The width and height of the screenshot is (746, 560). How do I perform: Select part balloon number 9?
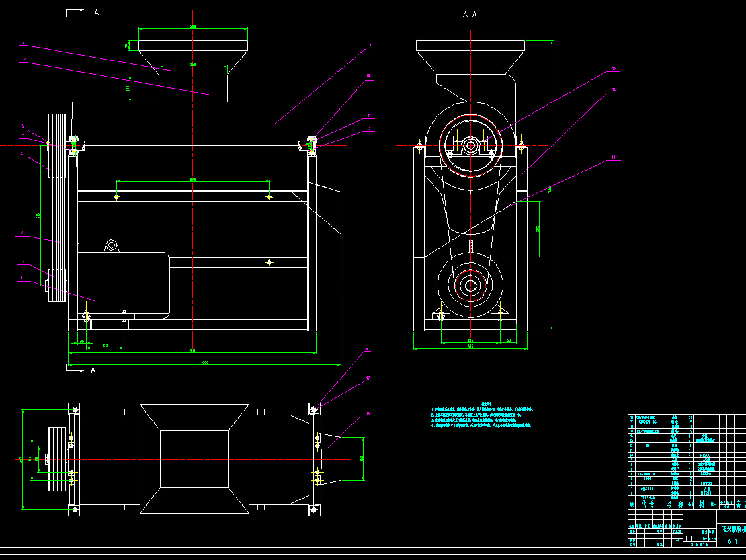[370, 46]
